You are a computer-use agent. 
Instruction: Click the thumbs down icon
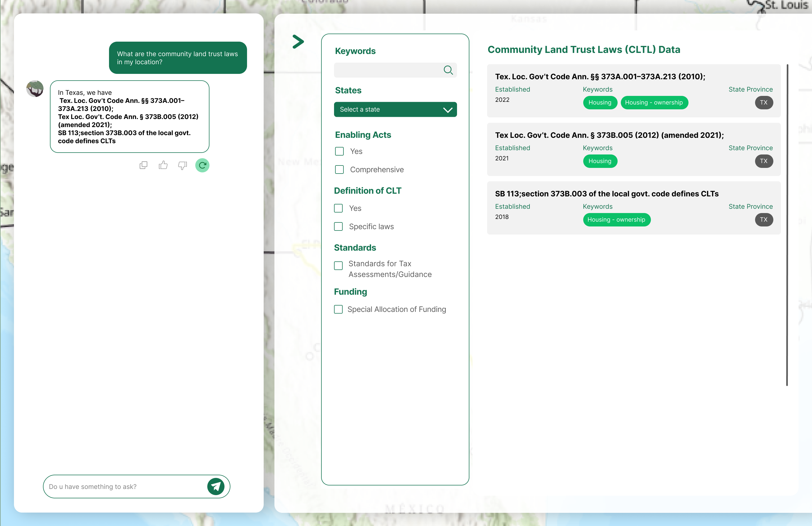(x=183, y=165)
